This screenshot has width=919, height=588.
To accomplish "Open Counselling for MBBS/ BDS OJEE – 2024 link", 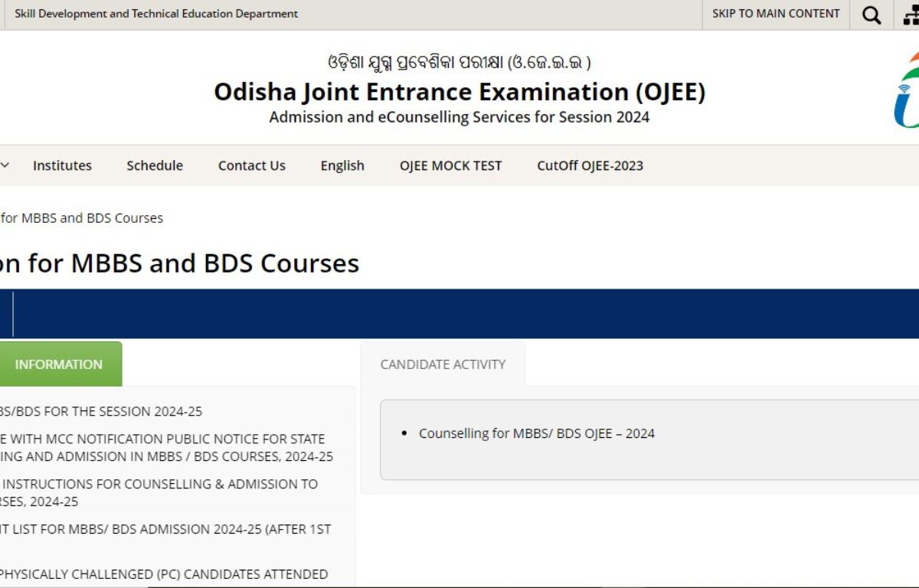I will (537, 433).
